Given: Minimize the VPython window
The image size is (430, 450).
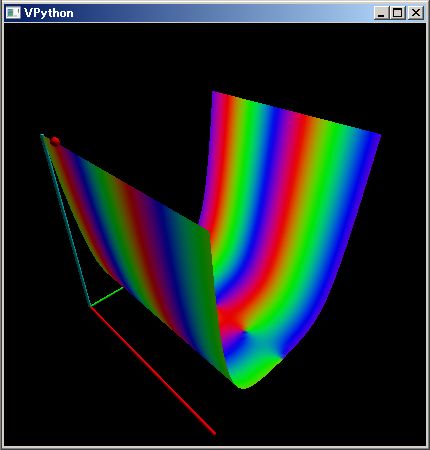Looking at the screenshot, I should (x=381, y=13).
